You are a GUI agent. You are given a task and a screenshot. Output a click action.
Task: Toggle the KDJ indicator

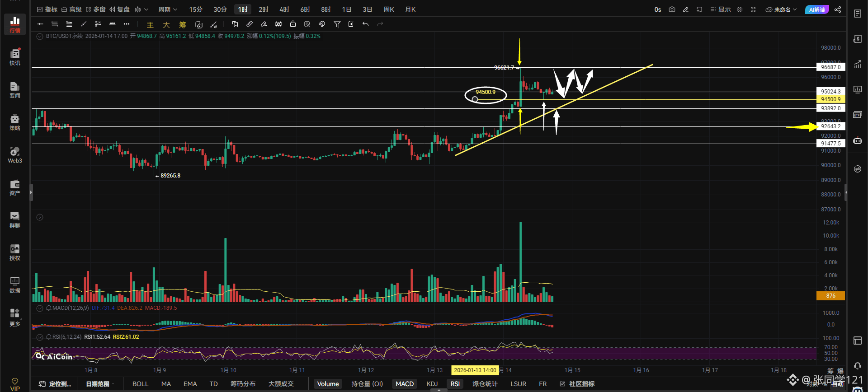[432, 384]
